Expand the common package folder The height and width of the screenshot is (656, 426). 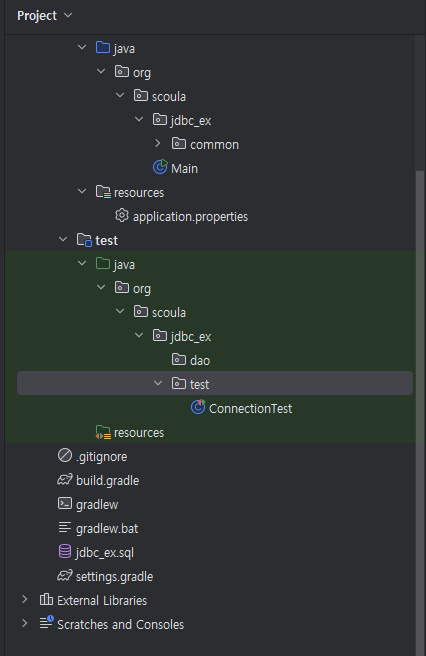tap(158, 144)
